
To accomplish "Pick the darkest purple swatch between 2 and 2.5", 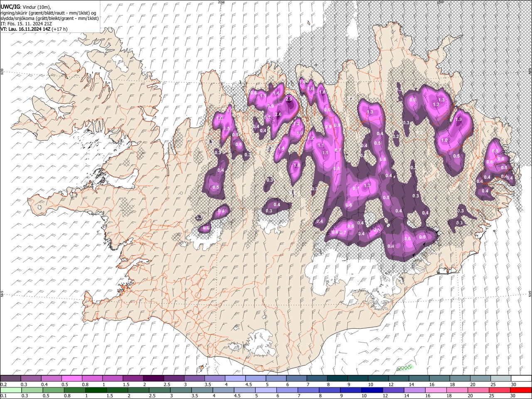I will point(153,378).
